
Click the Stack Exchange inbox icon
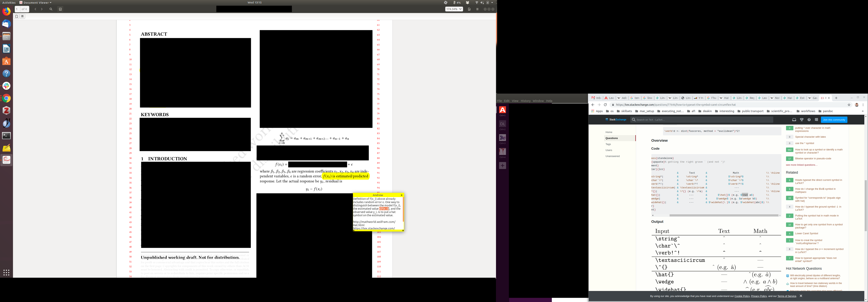(x=794, y=120)
